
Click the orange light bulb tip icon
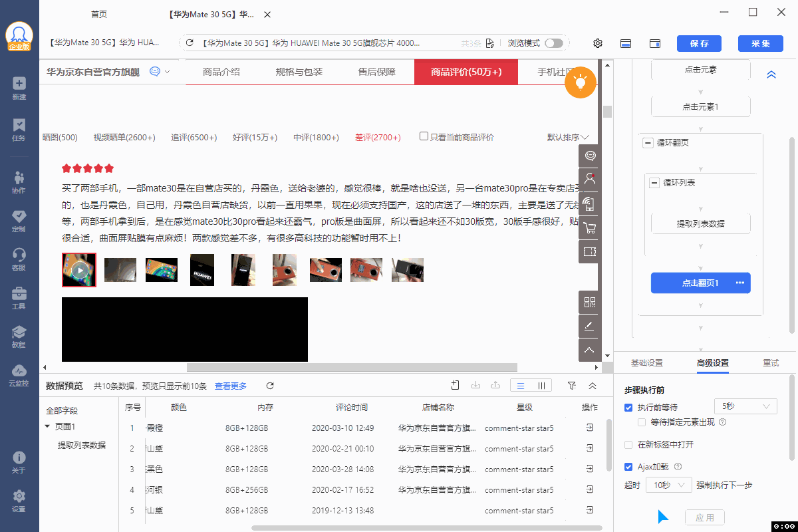[x=580, y=83]
